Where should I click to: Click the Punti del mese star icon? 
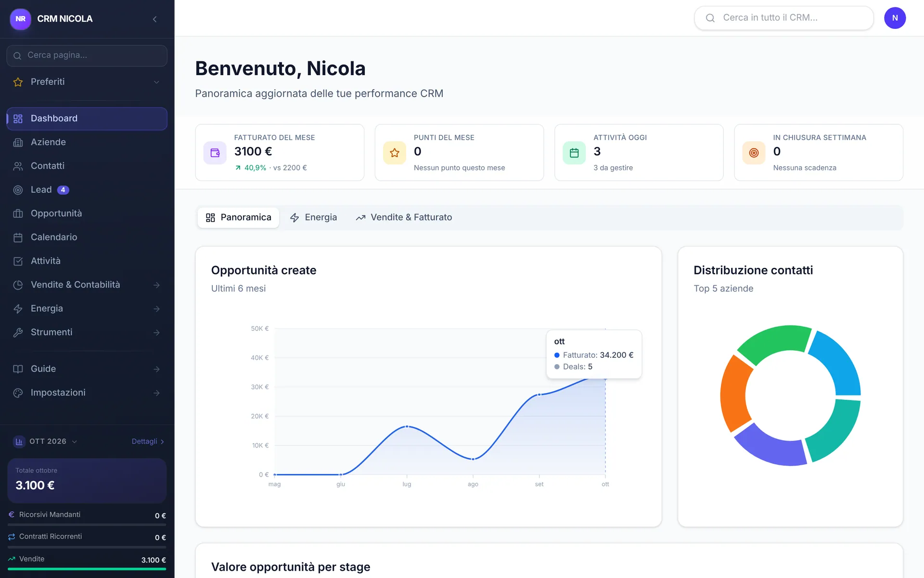pyautogui.click(x=395, y=153)
